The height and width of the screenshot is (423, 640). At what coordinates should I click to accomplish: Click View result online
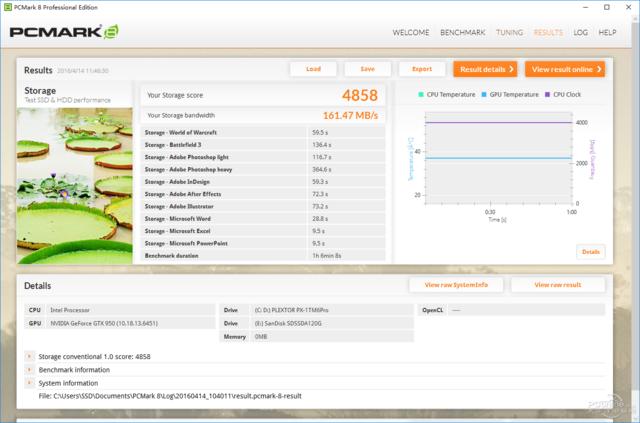[565, 69]
